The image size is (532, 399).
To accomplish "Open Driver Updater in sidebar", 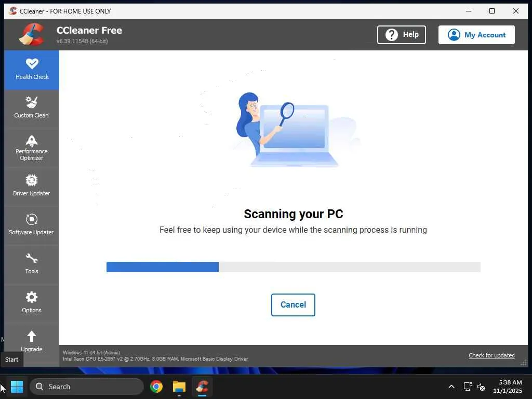I will tap(32, 187).
